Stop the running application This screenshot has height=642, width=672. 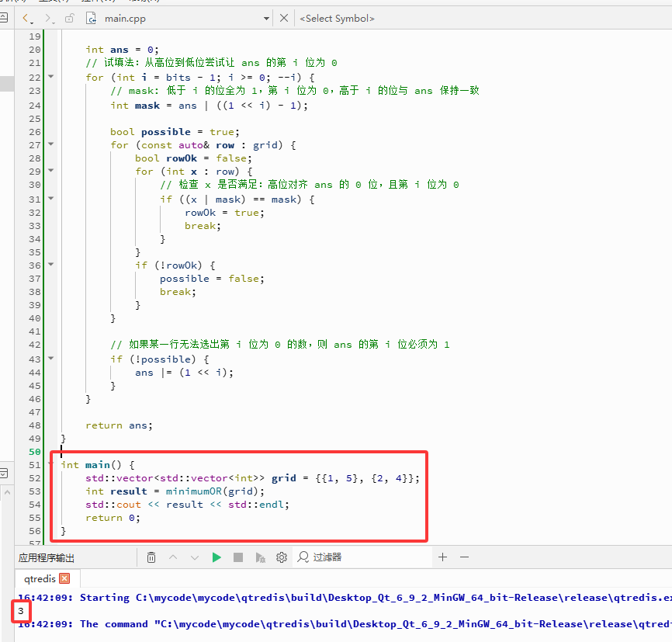238,557
